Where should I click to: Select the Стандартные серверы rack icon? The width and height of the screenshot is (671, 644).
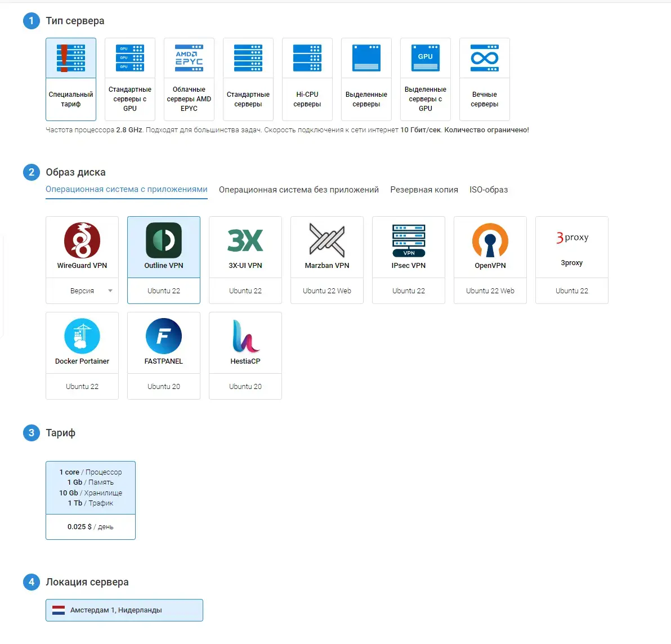click(248, 58)
